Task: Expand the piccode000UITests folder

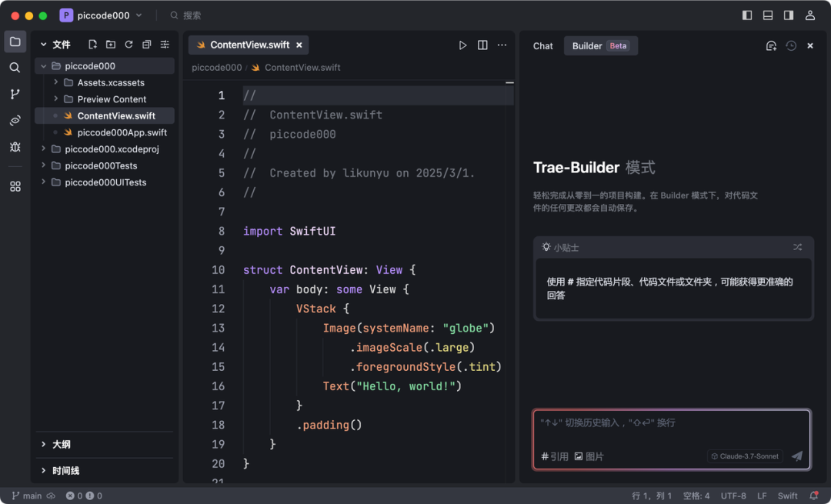Action: pos(43,182)
